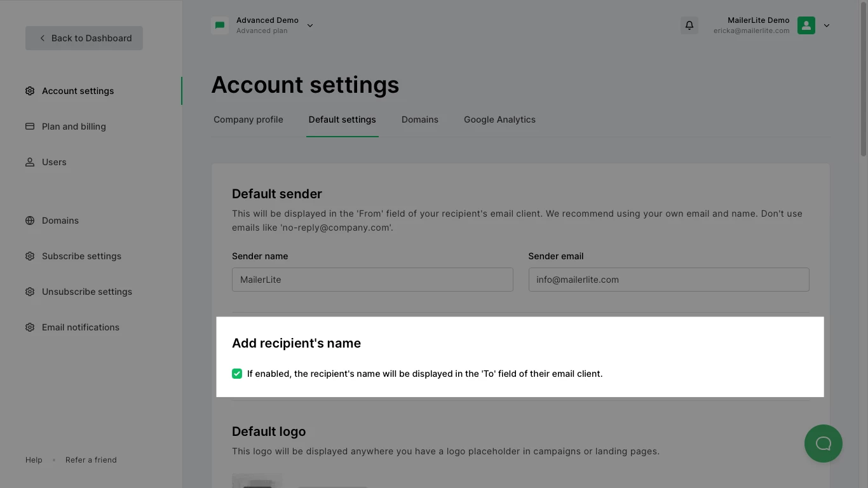
Task: Open Subscribe settings in the sidebar
Action: coord(81,256)
